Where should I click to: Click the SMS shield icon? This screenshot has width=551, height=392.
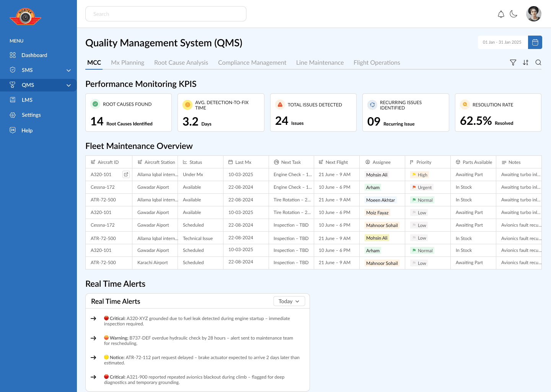[13, 70]
